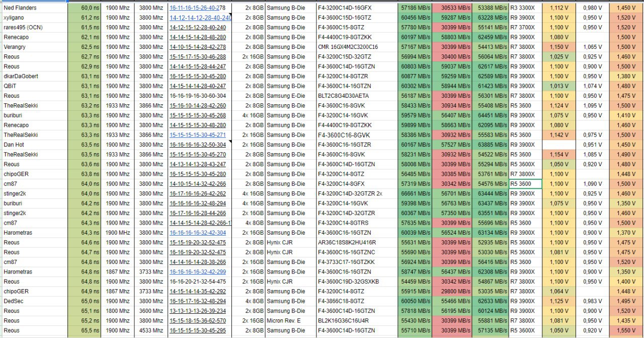
Task: Select the 1800 Mhz cell
Action: click(118, 311)
